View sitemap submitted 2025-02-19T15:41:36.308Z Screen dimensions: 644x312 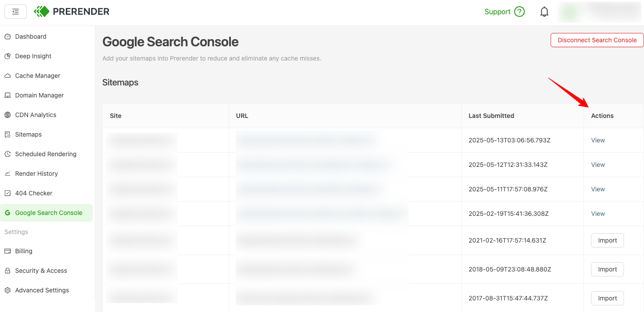[598, 214]
